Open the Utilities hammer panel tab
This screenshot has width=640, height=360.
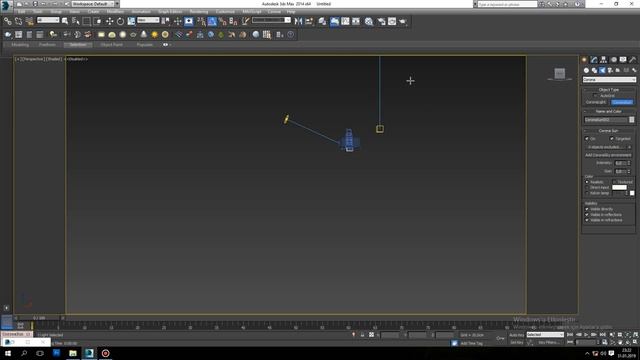pos(632,60)
